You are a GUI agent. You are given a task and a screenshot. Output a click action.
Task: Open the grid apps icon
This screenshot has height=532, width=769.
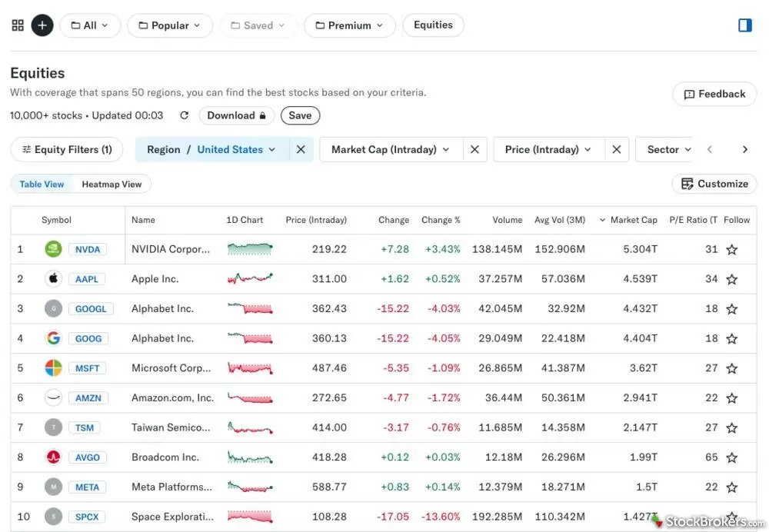[18, 25]
